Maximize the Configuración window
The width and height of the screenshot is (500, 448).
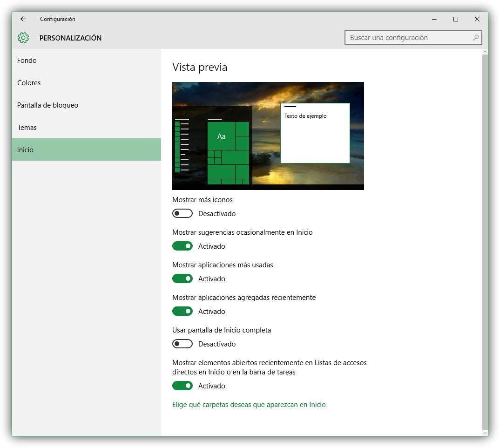pos(456,19)
